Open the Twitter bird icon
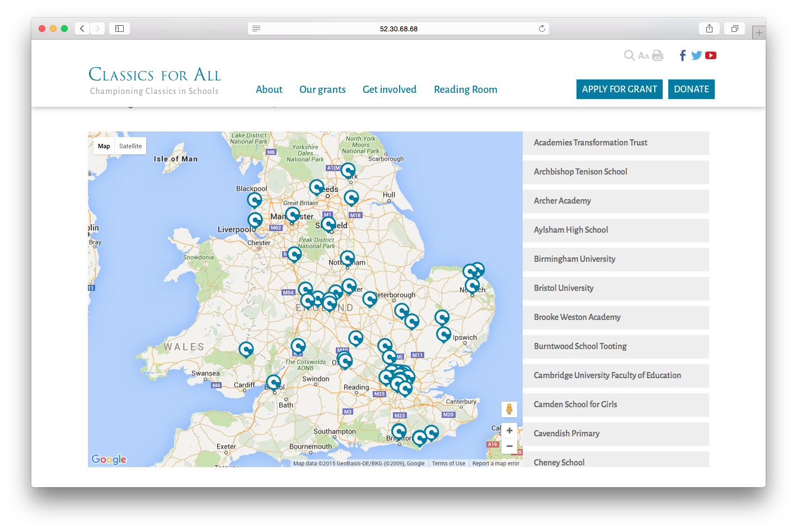The image size is (797, 532). pos(696,55)
